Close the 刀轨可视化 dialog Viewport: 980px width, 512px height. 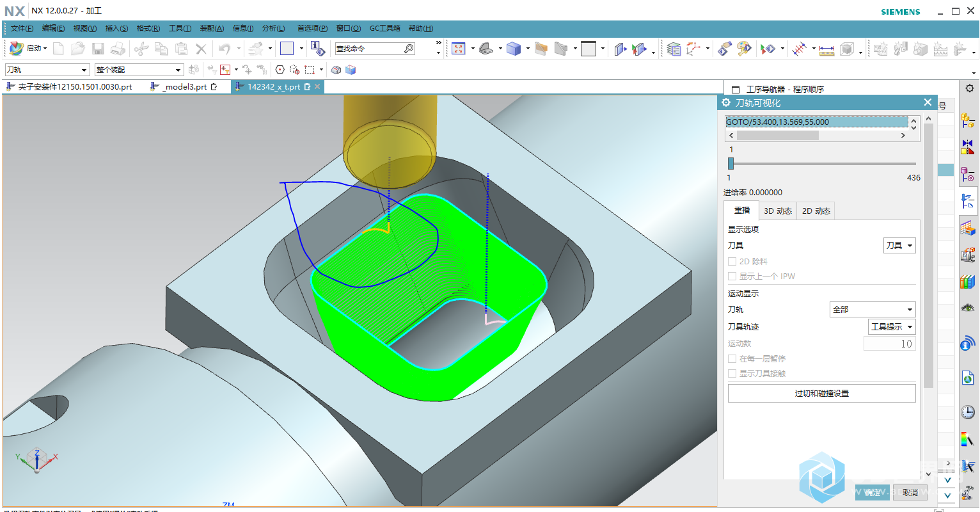[928, 102]
